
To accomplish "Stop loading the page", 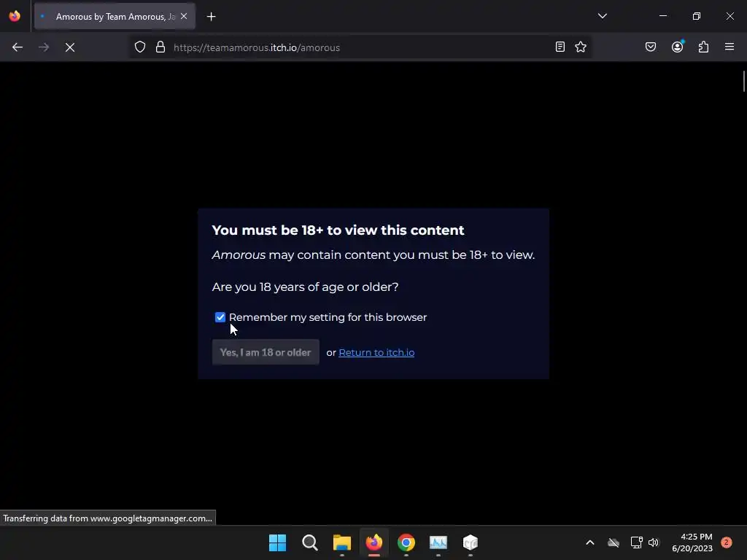I will click(70, 47).
